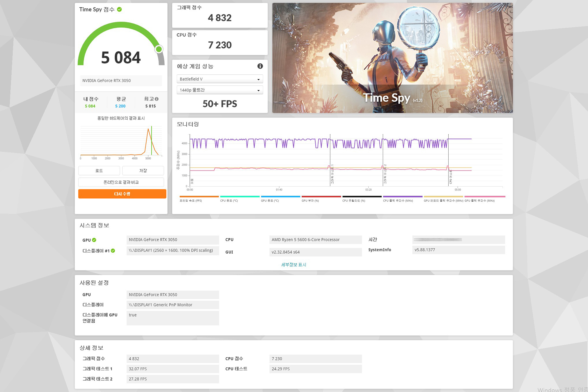
Task: Open the 1440p Ultra resolution dropdown
Action: pyautogui.click(x=220, y=90)
